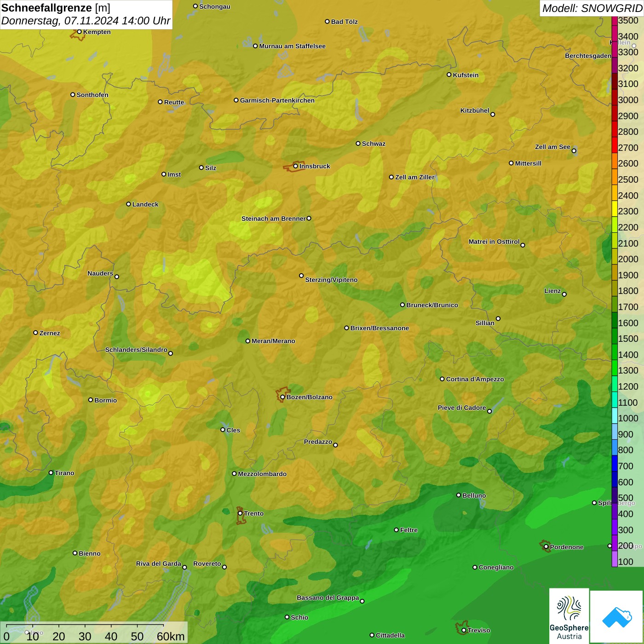Click the "Modell: SNOWGRID" label

[x=592, y=8]
